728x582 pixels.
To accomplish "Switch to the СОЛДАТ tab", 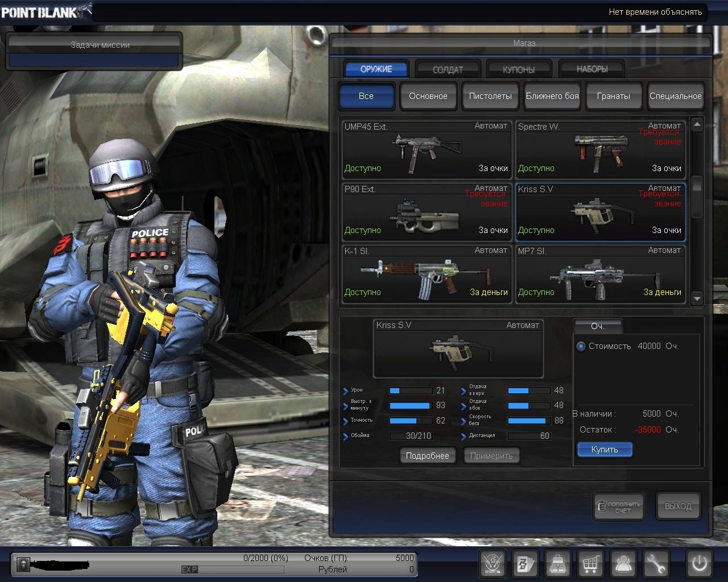I will coord(448,69).
